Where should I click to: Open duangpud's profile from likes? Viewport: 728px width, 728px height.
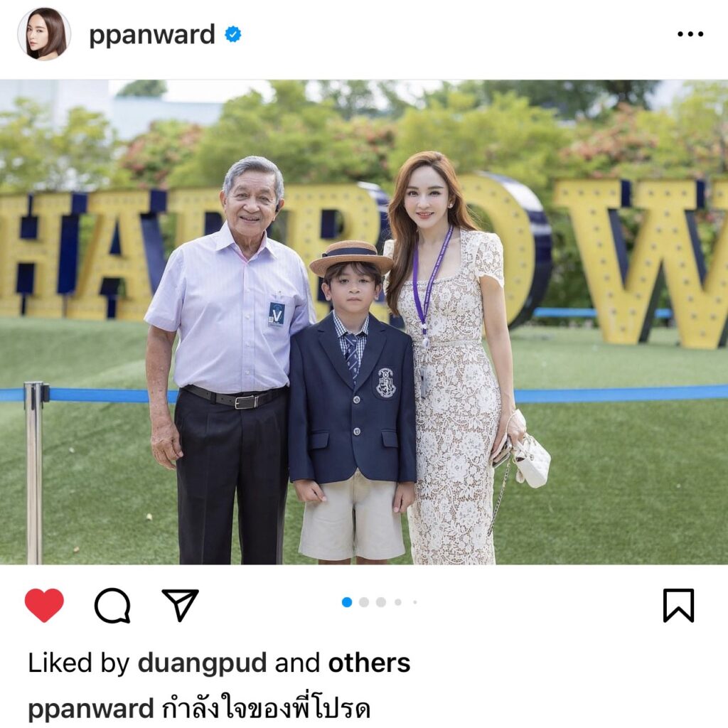203,663
